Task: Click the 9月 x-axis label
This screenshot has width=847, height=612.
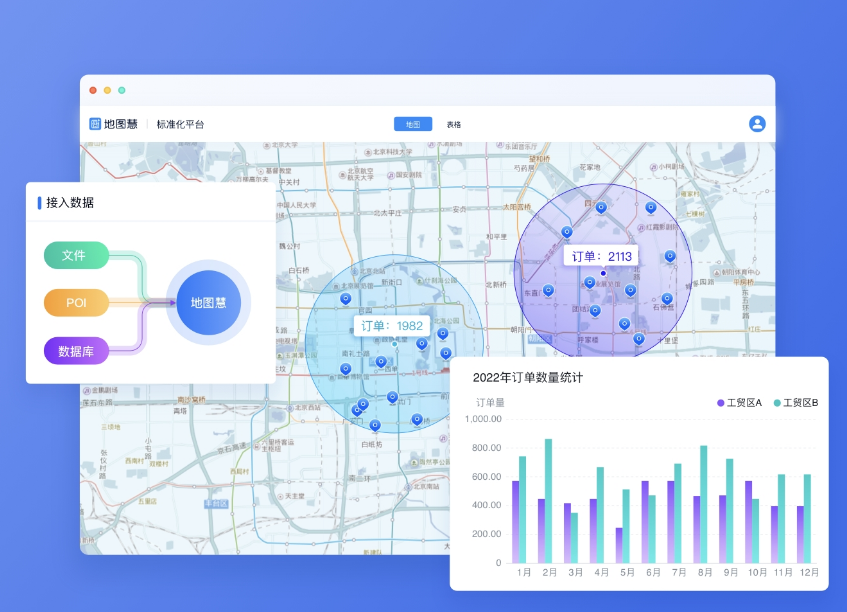Action: coord(731,572)
